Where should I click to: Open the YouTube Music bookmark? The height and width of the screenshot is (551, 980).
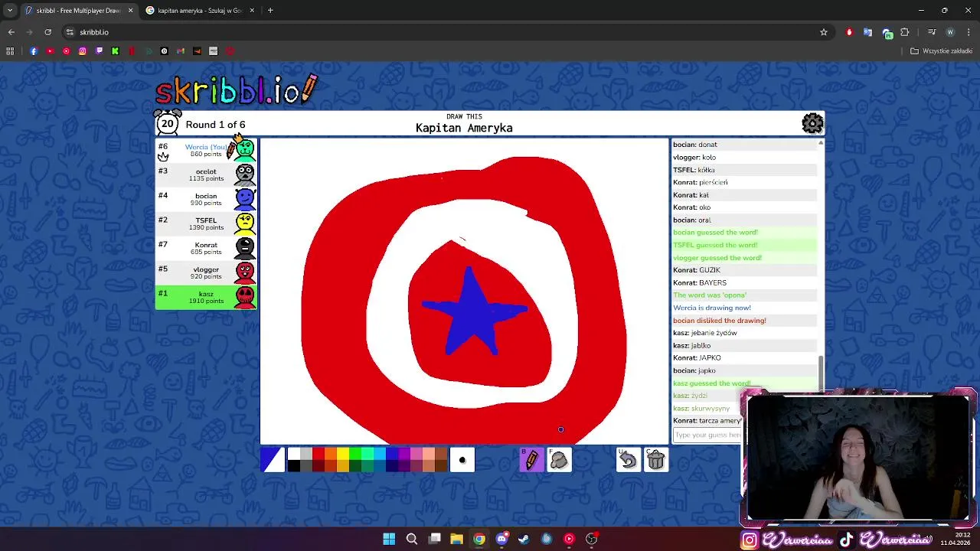[x=67, y=51]
